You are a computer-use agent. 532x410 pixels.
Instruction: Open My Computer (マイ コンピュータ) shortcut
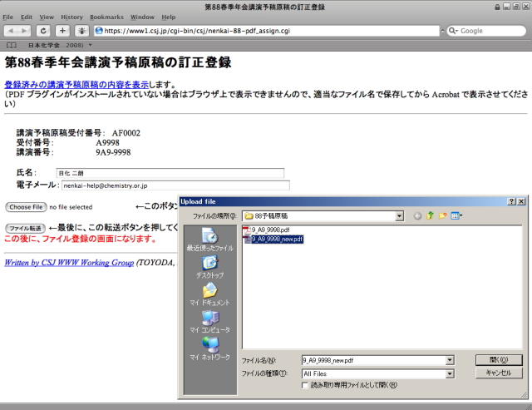[x=209, y=321]
